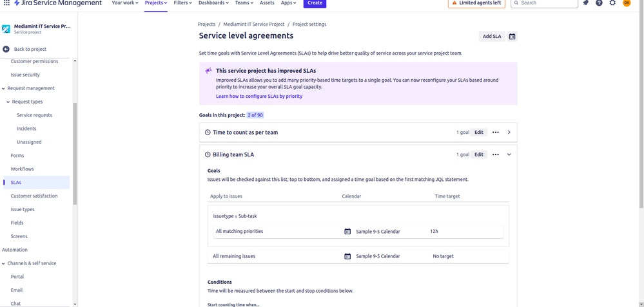Click the Create button
The width and height of the screenshot is (644, 307).
pyautogui.click(x=315, y=3)
